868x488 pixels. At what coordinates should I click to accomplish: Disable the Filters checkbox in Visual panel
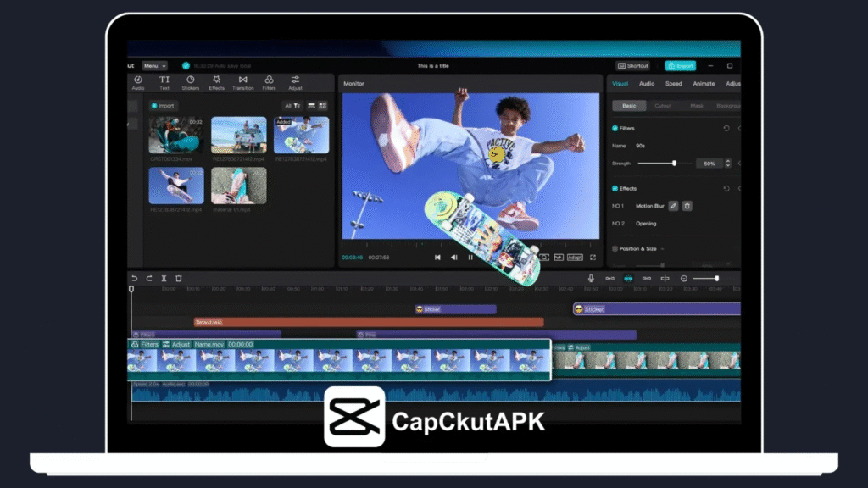615,129
